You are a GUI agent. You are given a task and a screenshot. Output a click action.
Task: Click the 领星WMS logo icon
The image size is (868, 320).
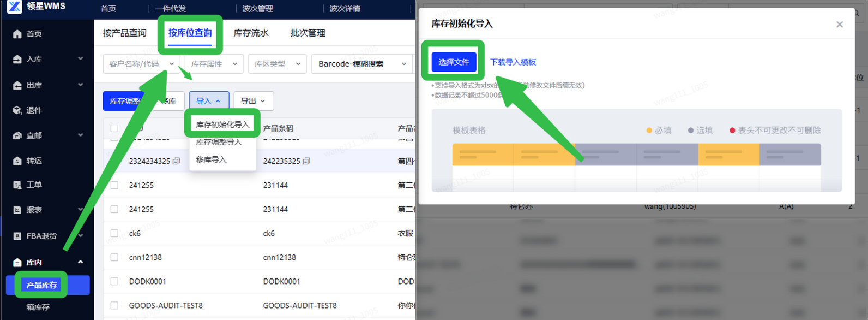pos(15,7)
